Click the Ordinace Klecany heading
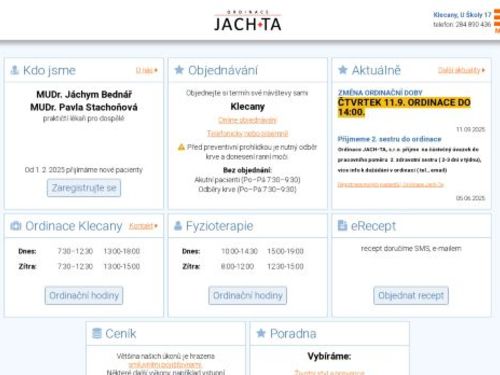This screenshot has width=500, height=375. pos(74,226)
